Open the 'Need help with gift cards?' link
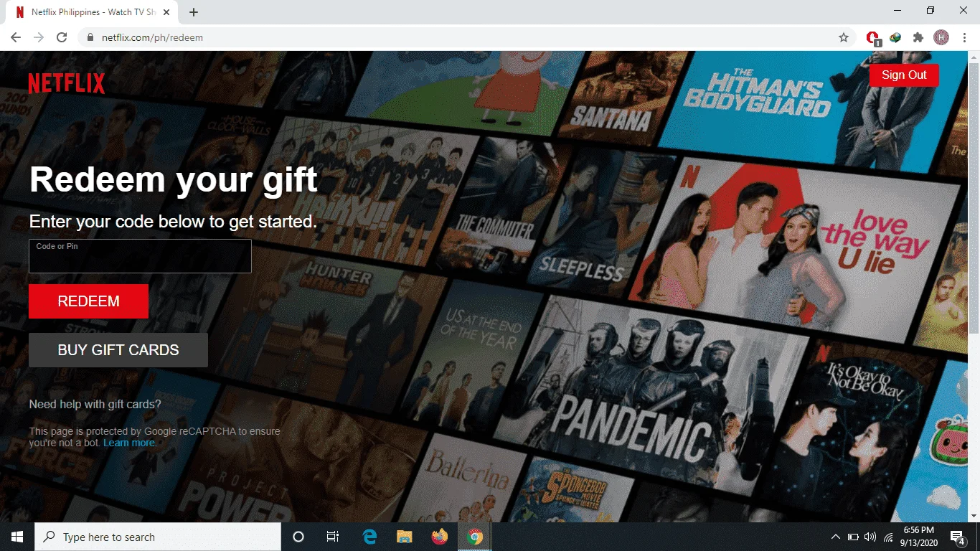980x551 pixels. [x=95, y=405]
